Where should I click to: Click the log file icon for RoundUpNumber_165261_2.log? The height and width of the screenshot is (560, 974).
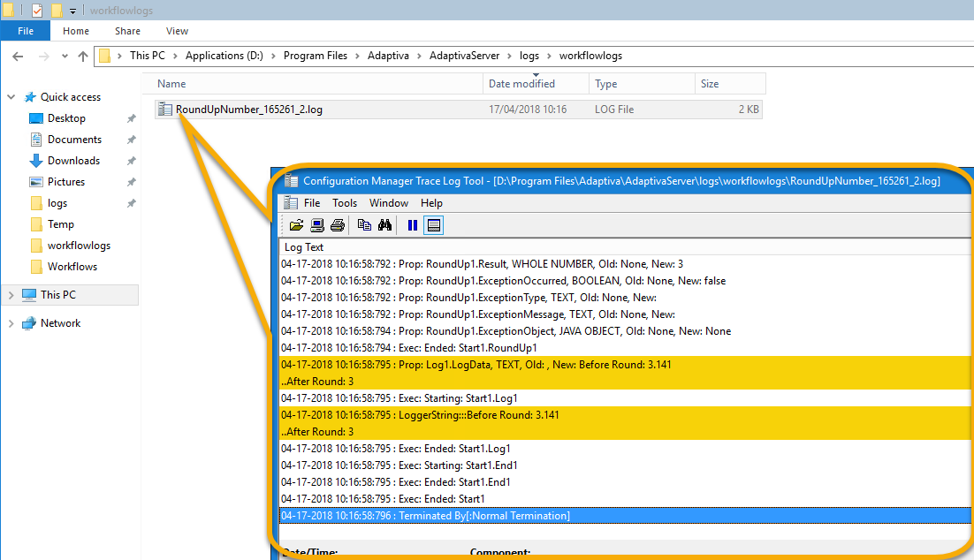pos(164,110)
